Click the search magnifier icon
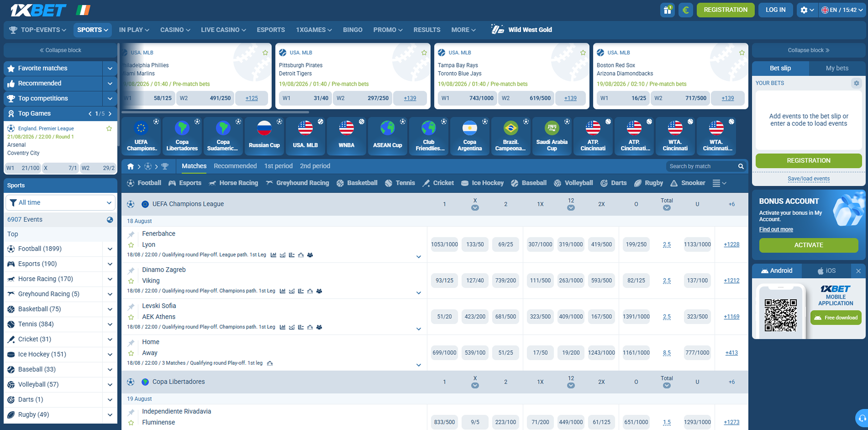 (741, 166)
